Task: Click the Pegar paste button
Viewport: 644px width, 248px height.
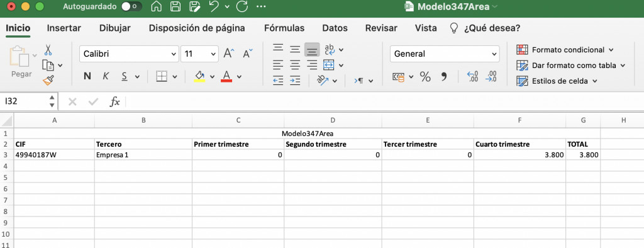Action: click(x=21, y=62)
